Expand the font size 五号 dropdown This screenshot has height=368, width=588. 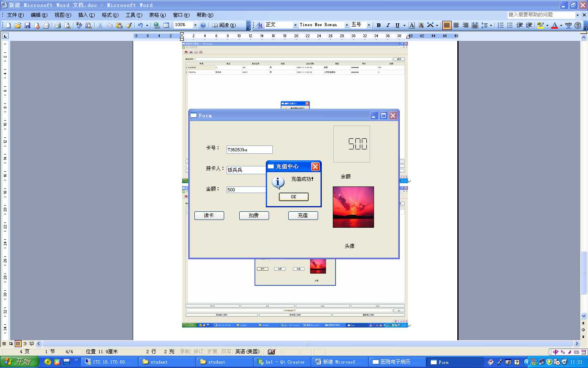coord(369,25)
